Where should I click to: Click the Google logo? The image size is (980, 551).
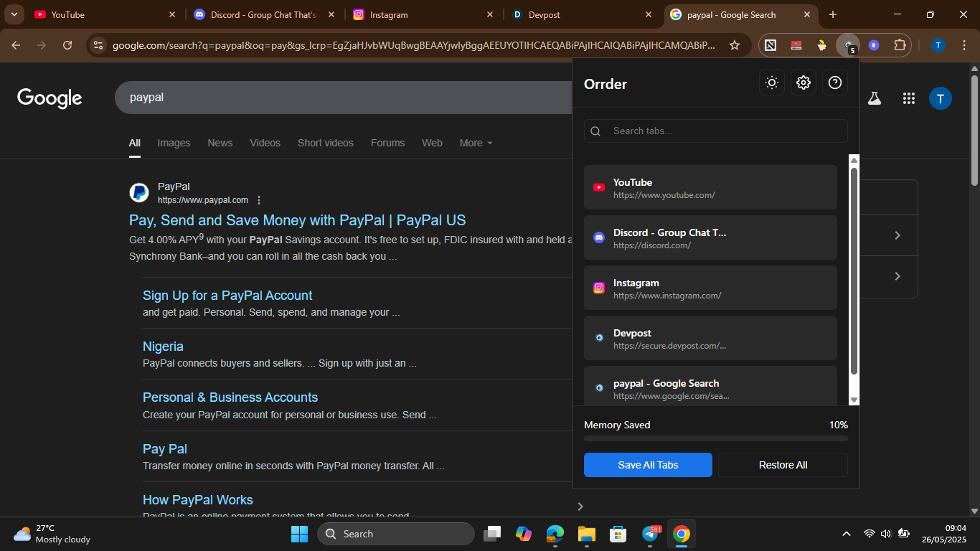tap(50, 98)
